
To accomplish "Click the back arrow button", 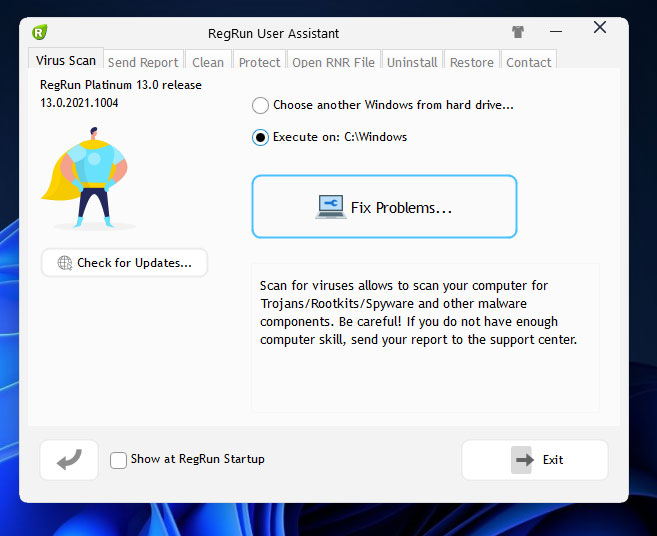I will [69, 460].
